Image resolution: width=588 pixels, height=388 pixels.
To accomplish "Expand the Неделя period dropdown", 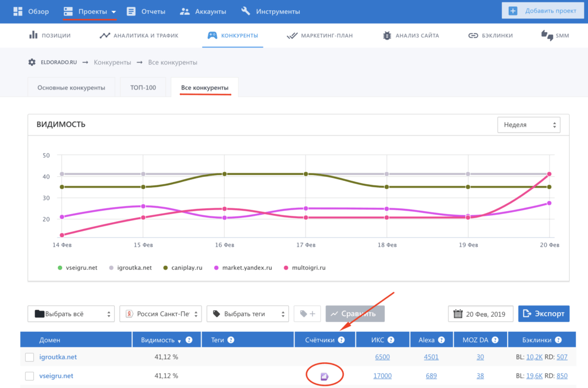I will coord(528,125).
